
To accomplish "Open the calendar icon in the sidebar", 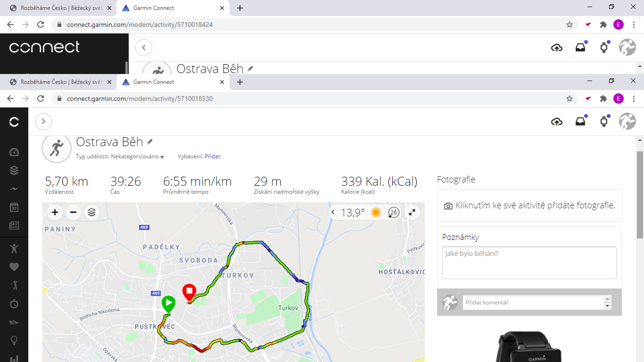I will 14,207.
